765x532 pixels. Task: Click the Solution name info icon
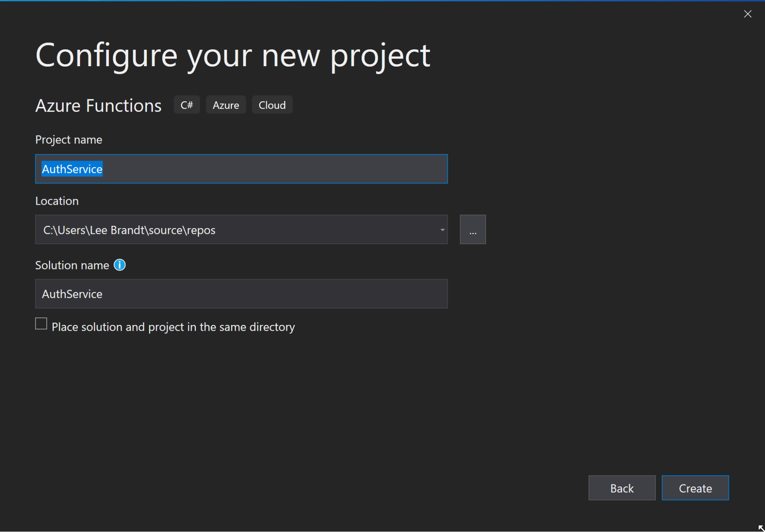[x=119, y=265]
